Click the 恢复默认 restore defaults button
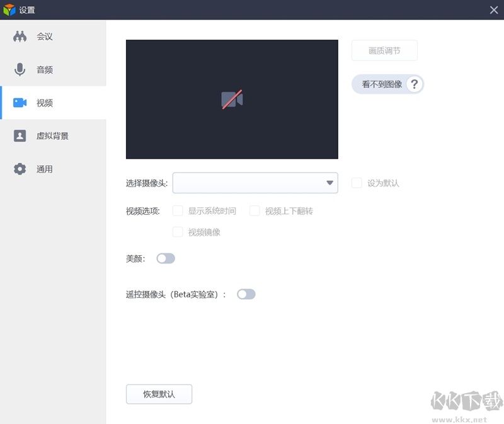This screenshot has width=504, height=424. 159,394
